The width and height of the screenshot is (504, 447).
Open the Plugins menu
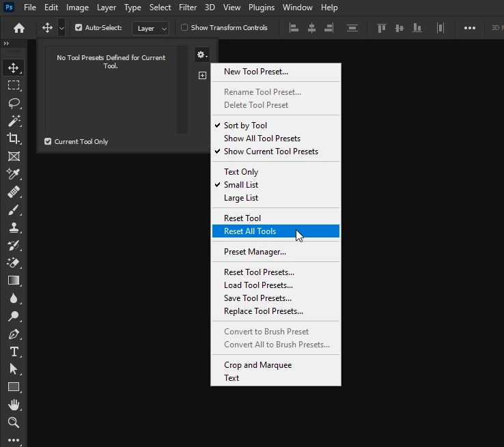point(262,7)
